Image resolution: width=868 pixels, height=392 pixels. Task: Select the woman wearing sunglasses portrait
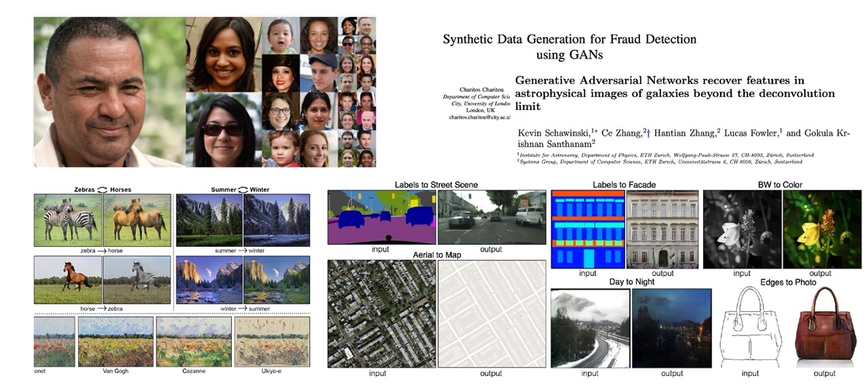coord(222,130)
